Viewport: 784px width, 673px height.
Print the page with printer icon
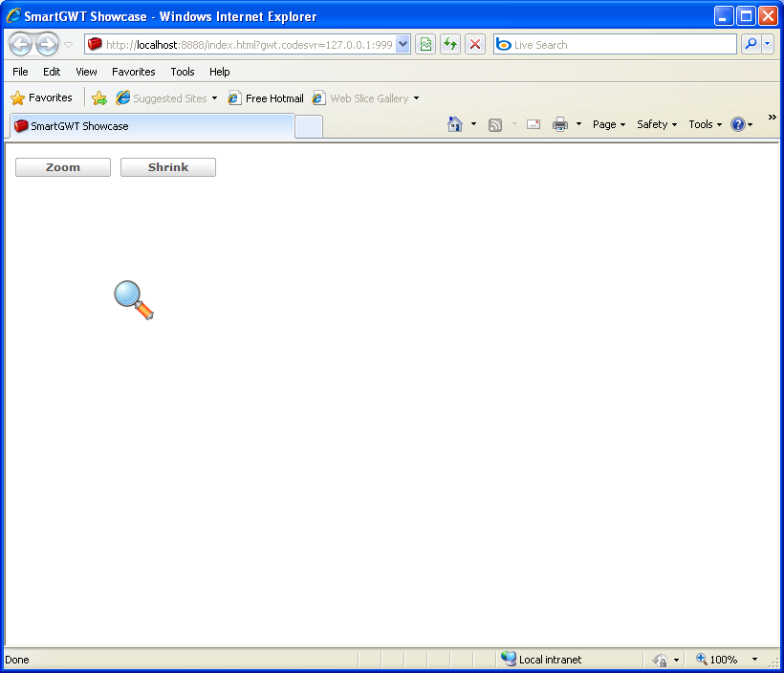(560, 124)
